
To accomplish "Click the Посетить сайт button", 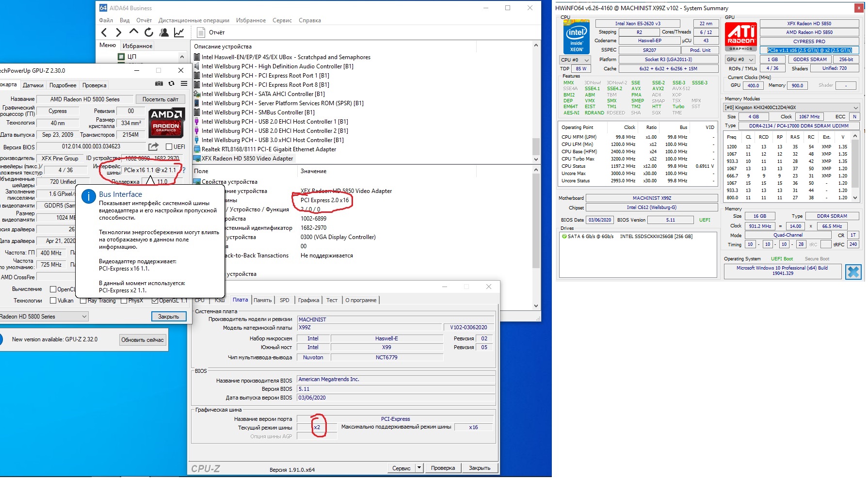I will click(161, 99).
